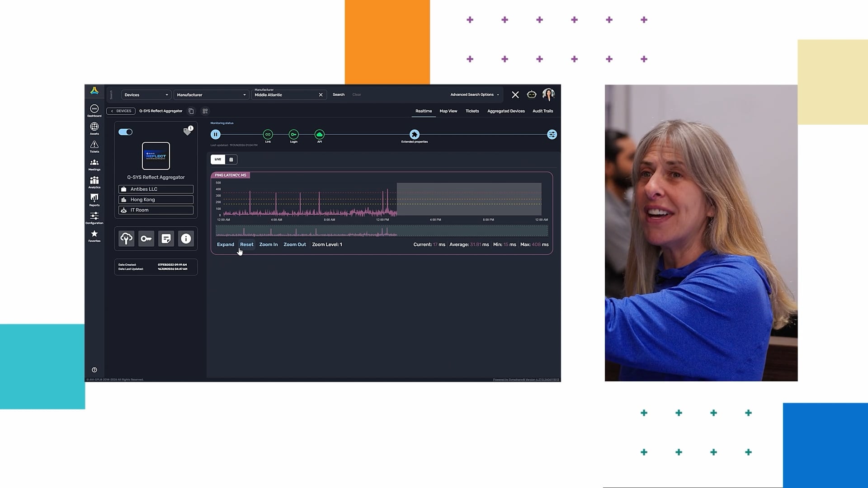This screenshot has width=868, height=488.
Task: Open the Configuration sliders icon
Action: [94, 218]
